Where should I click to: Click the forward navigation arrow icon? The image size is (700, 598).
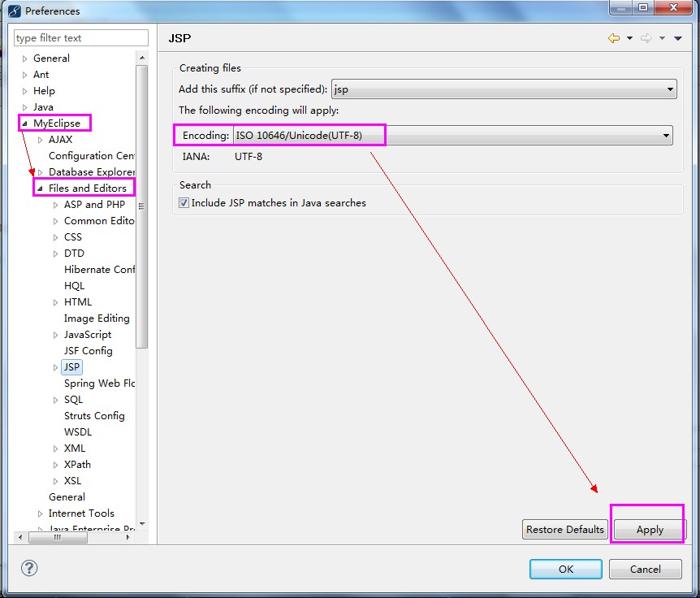click(x=646, y=38)
